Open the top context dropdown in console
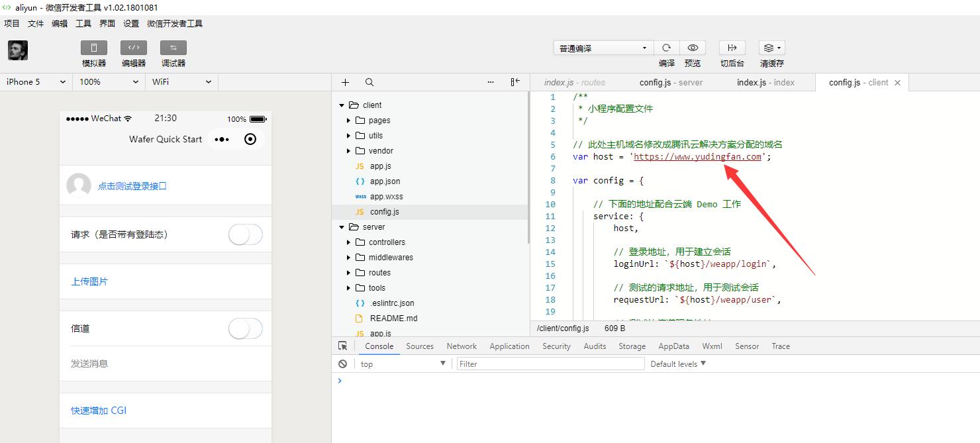This screenshot has width=980, height=443. [403, 364]
